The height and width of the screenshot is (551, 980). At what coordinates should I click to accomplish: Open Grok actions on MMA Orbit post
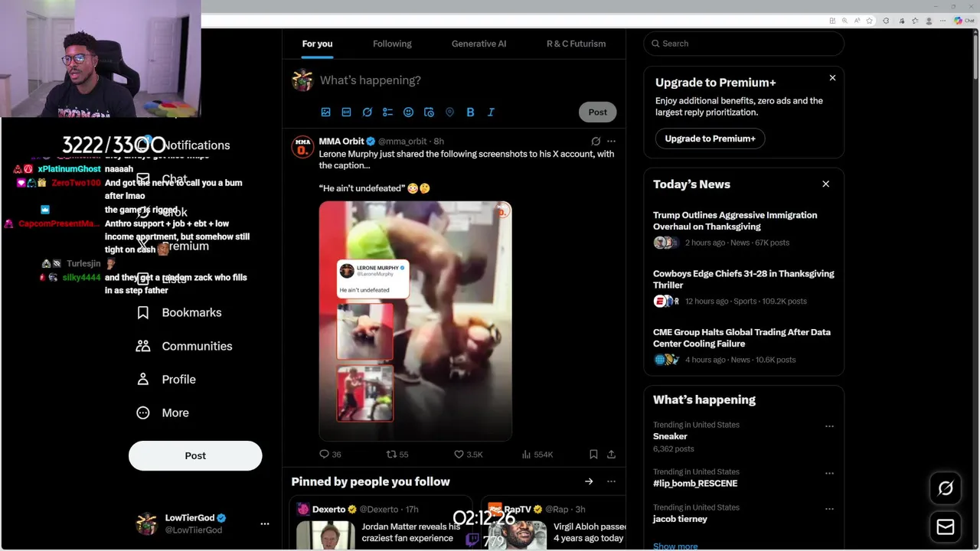(x=596, y=141)
